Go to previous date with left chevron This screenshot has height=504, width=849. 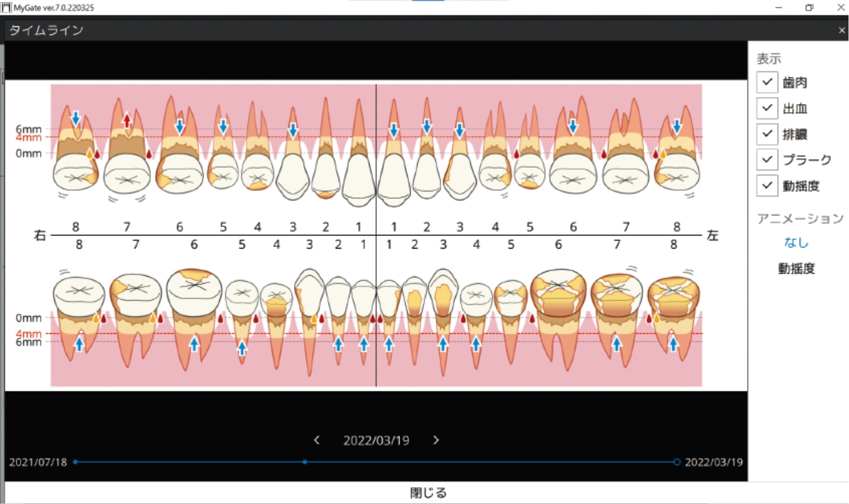point(317,440)
